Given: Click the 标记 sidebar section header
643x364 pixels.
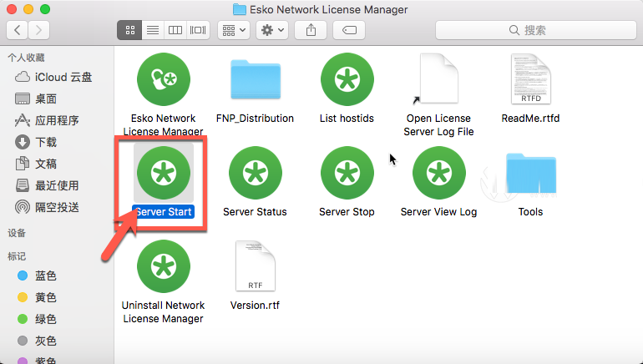Looking at the screenshot, I should coord(17,256).
